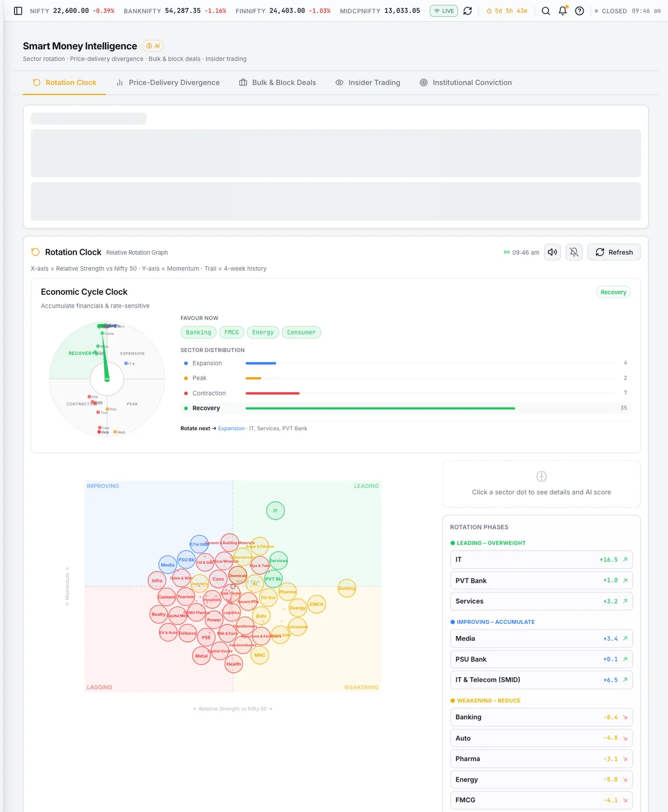Click the Recovery phase badge
The height and width of the screenshot is (812, 668).
coord(613,293)
